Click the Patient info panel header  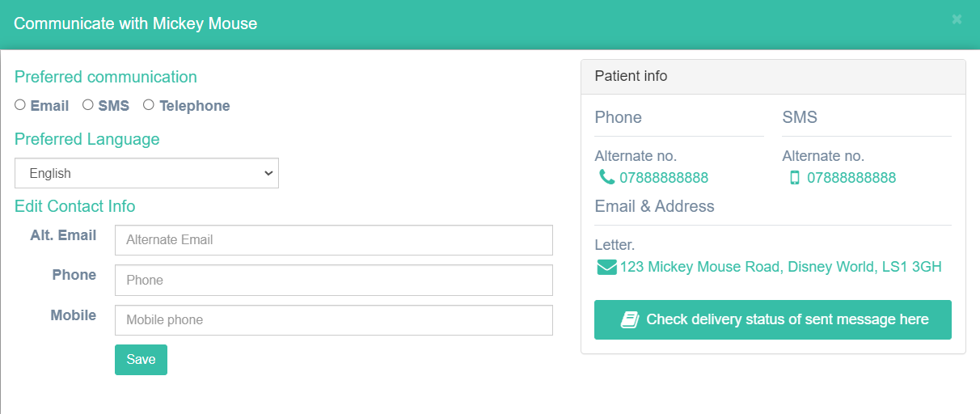pos(773,77)
